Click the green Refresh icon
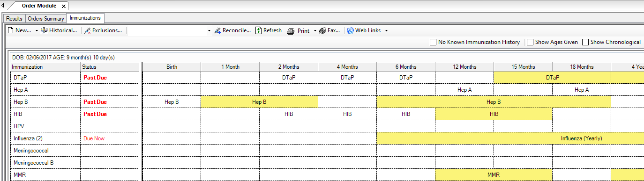This screenshot has height=181, width=644. [258, 30]
